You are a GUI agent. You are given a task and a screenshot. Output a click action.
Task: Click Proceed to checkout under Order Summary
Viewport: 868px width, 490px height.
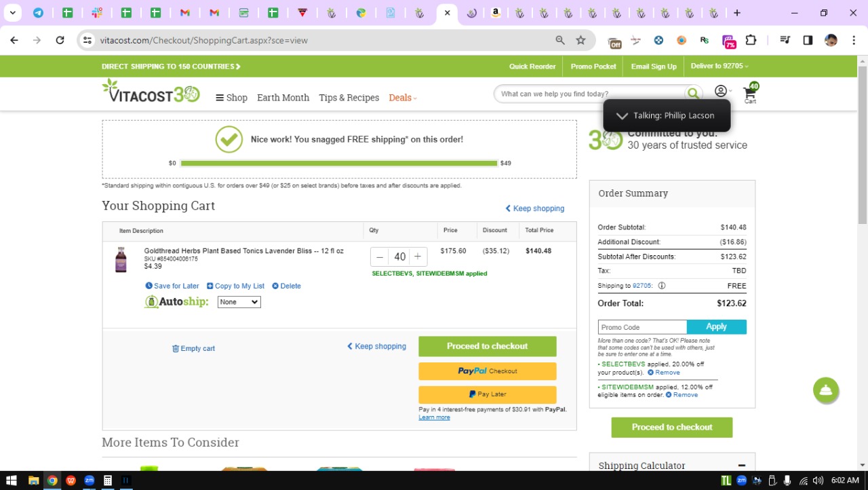coord(672,428)
